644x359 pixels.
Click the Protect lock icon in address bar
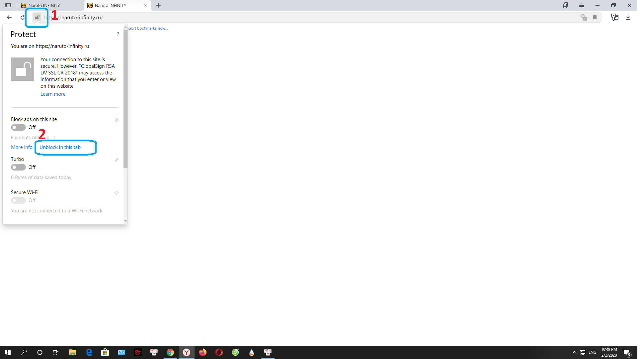click(37, 17)
